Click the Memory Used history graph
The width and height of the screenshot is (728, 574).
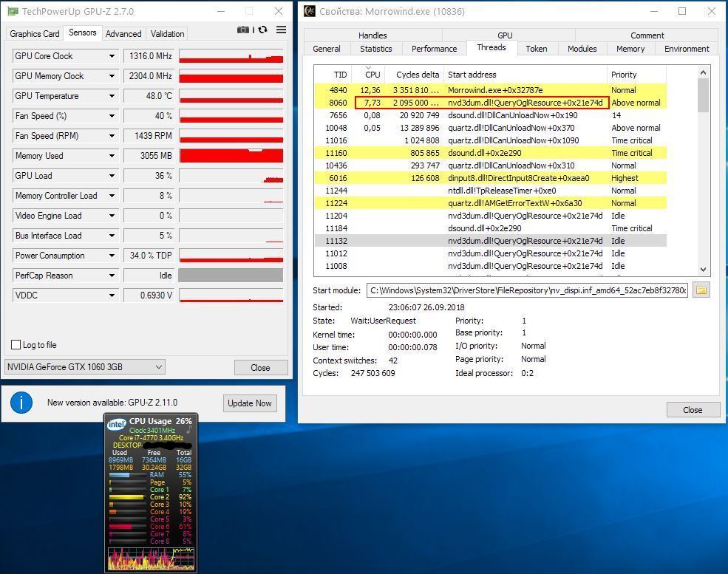click(x=231, y=156)
